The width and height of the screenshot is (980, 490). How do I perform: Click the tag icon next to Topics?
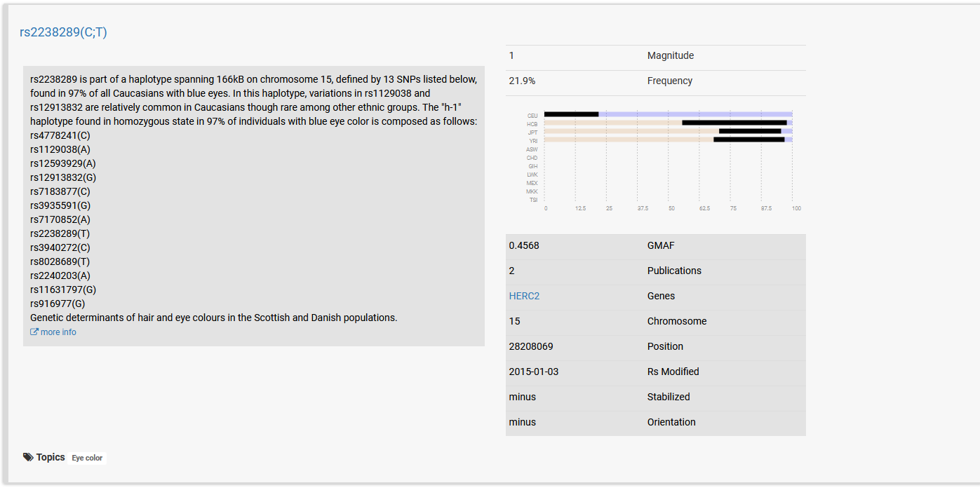click(28, 457)
